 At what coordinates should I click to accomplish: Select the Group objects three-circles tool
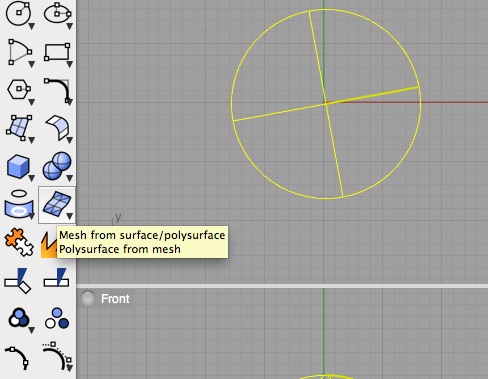click(x=19, y=318)
